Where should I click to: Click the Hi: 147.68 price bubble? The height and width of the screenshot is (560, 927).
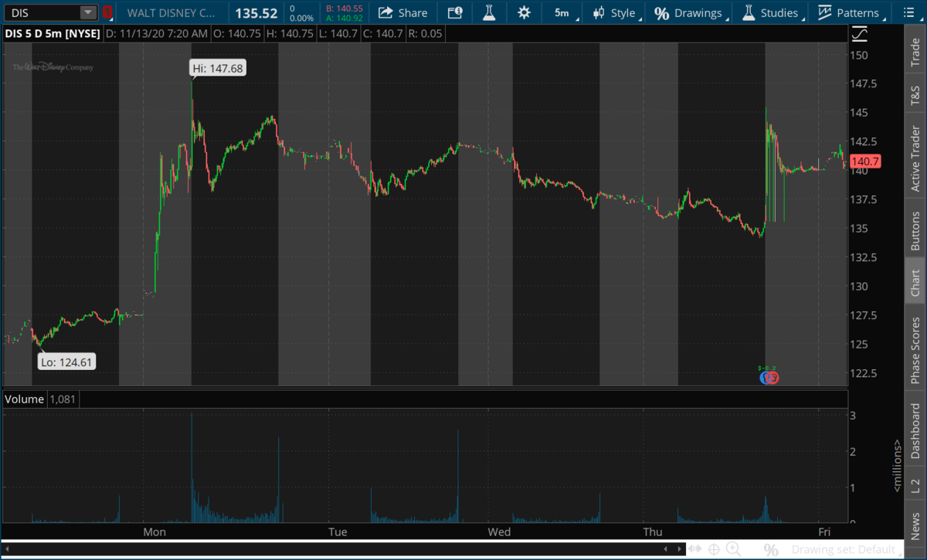[218, 69]
